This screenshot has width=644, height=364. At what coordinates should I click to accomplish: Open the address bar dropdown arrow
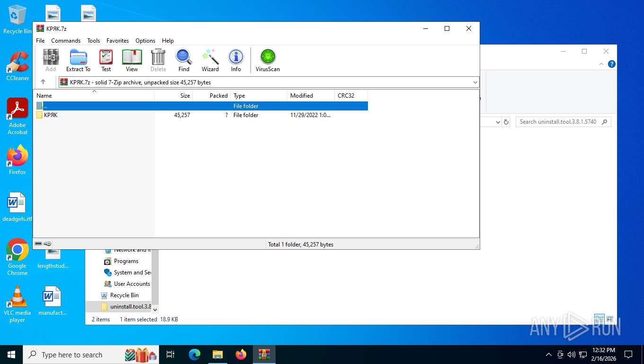(475, 82)
